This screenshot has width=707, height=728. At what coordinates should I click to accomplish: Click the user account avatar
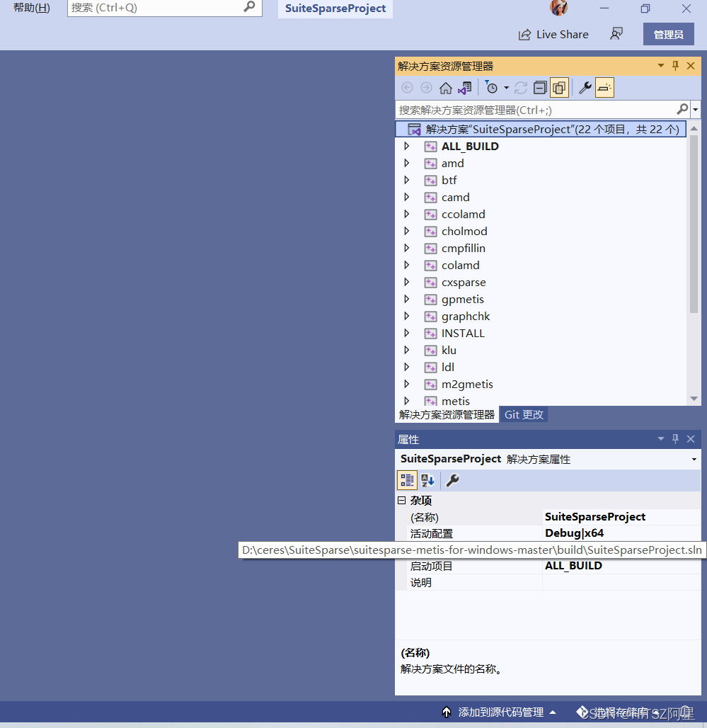(558, 7)
